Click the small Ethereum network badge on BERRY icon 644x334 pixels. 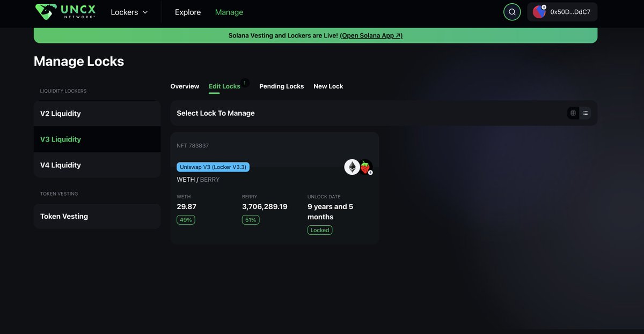[370, 172]
